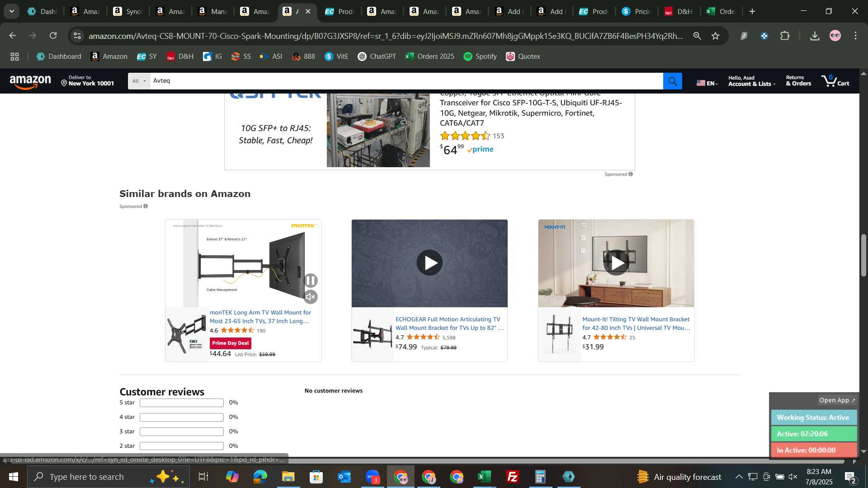This screenshot has width=868, height=488.
Task: Play the ECHOGEAR ad video
Action: tap(429, 263)
